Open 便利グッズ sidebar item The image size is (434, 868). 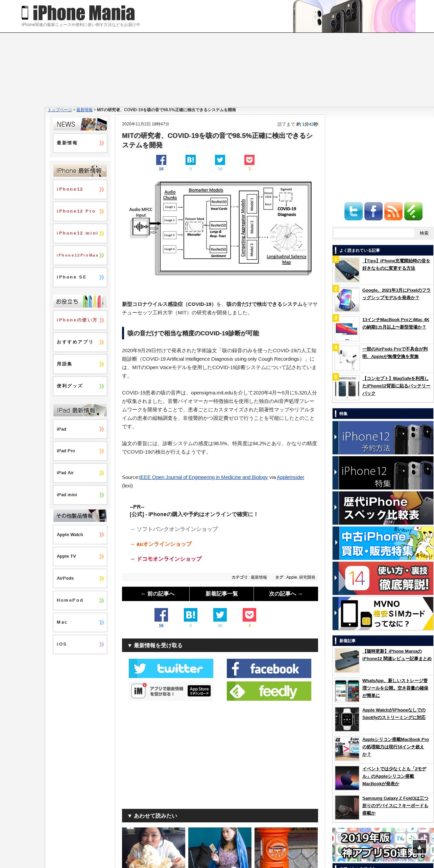(80, 386)
